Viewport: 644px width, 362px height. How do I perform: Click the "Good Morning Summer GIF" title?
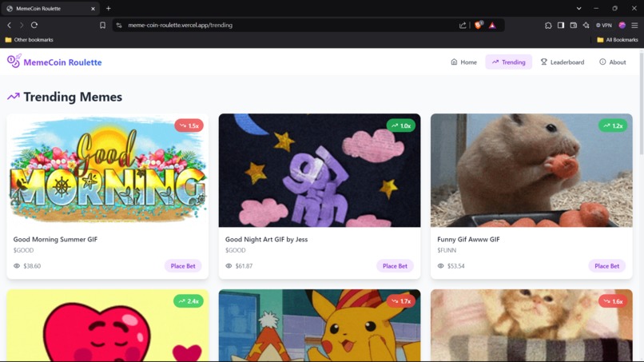[55, 239]
